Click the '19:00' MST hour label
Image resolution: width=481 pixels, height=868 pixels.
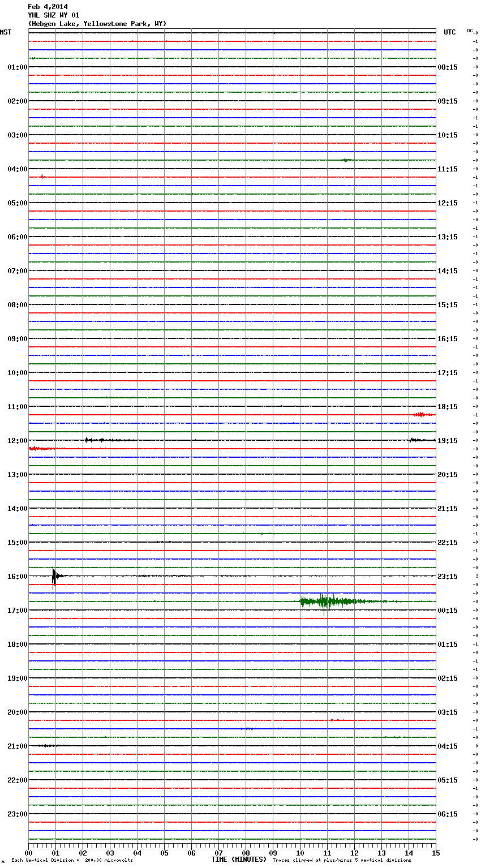coord(17,678)
